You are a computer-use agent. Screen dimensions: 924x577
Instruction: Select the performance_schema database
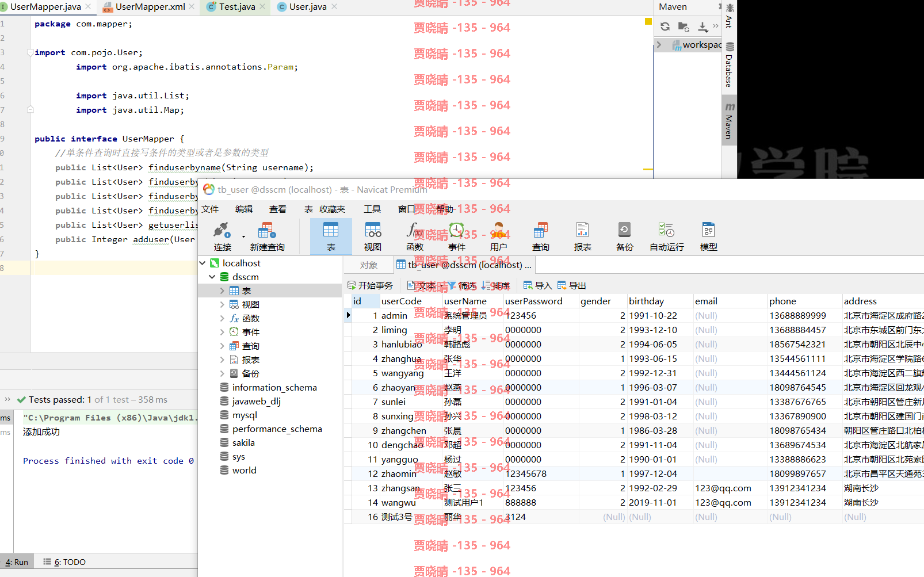277,429
